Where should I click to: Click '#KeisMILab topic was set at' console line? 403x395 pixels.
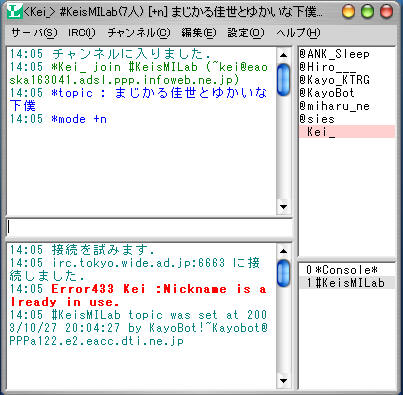(x=139, y=328)
